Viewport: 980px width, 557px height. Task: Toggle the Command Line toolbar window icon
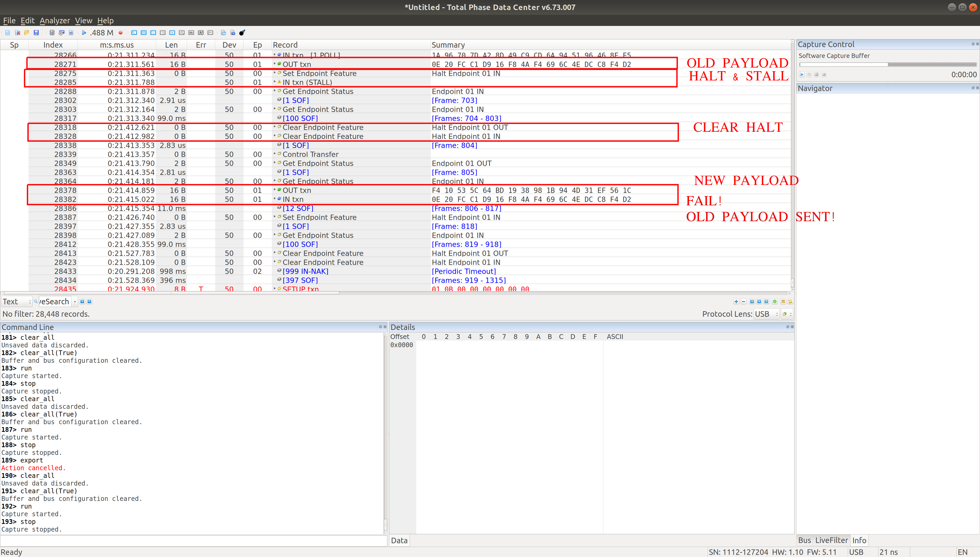coord(134,33)
